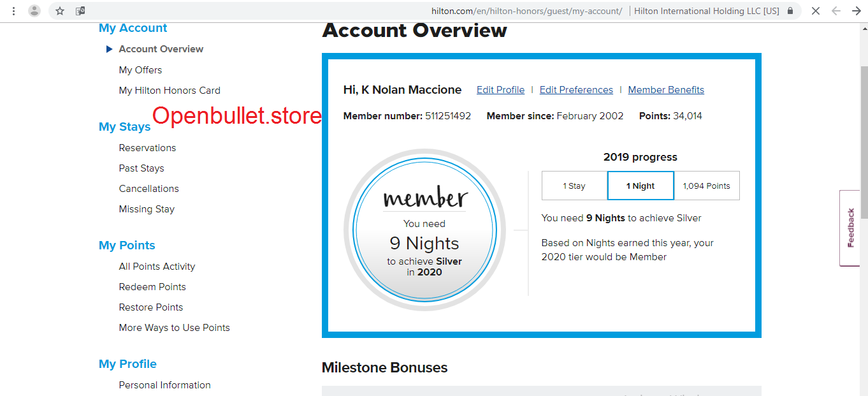Click the Feedback tab on the right edge
868x396 pixels.
tap(850, 228)
